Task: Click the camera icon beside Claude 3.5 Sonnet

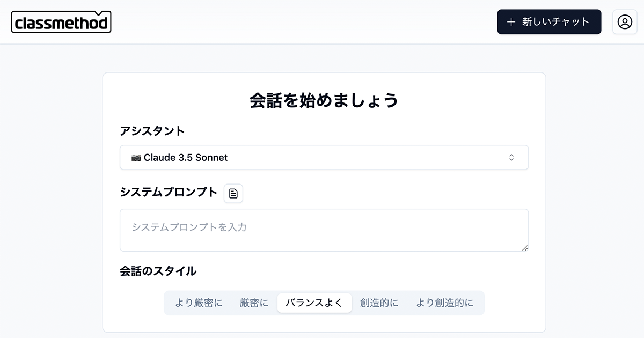Action: coord(136,158)
